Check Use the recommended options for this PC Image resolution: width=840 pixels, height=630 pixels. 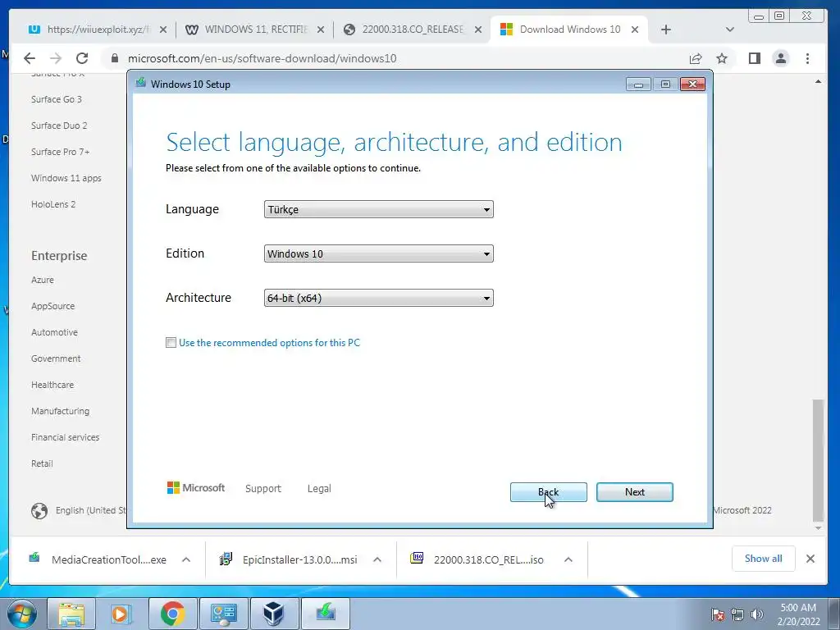[x=171, y=343]
